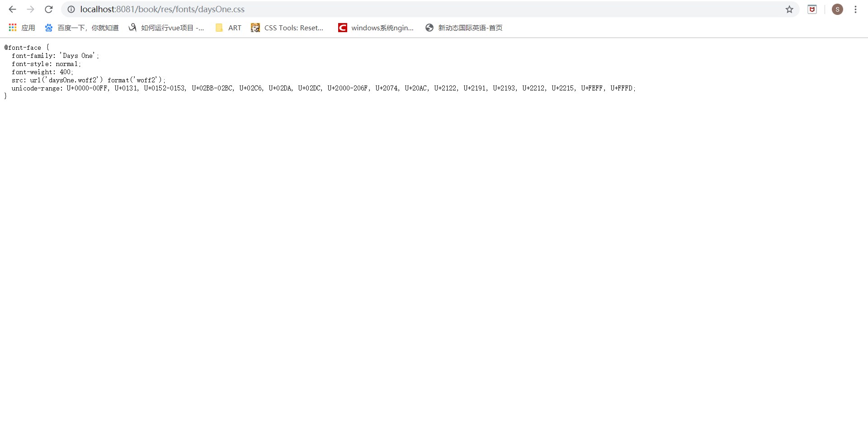
Task: Open the Chrome three-dot menu
Action: pyautogui.click(x=855, y=9)
